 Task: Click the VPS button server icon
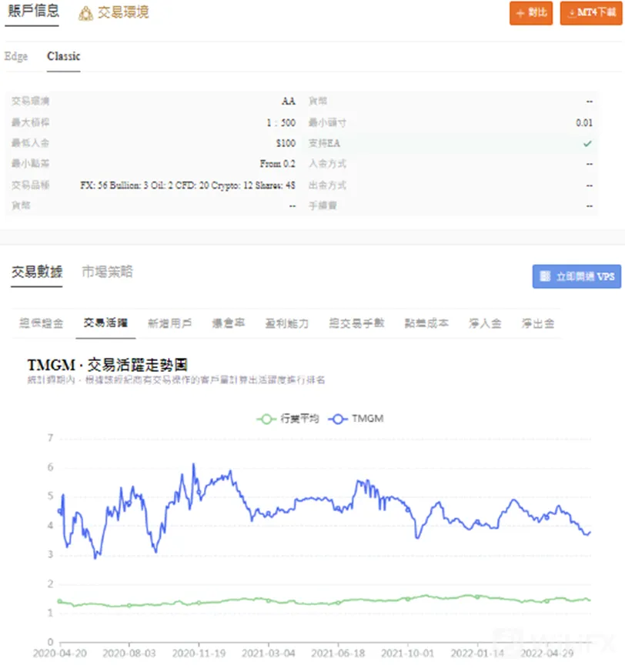click(x=545, y=276)
